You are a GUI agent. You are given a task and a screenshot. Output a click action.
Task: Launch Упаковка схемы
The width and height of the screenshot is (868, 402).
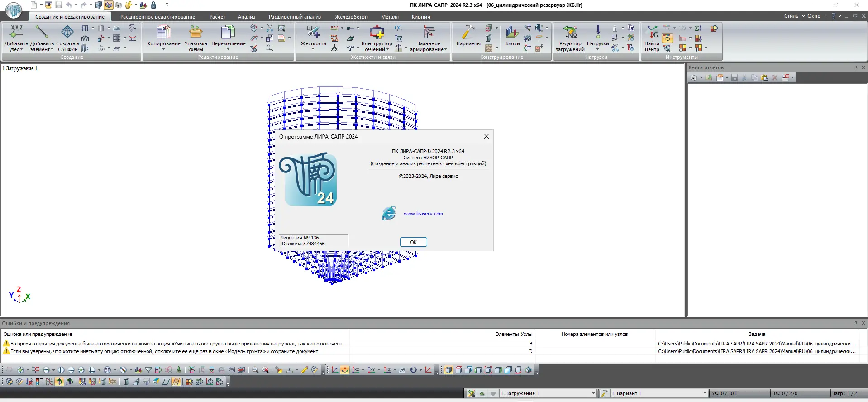[x=196, y=38]
